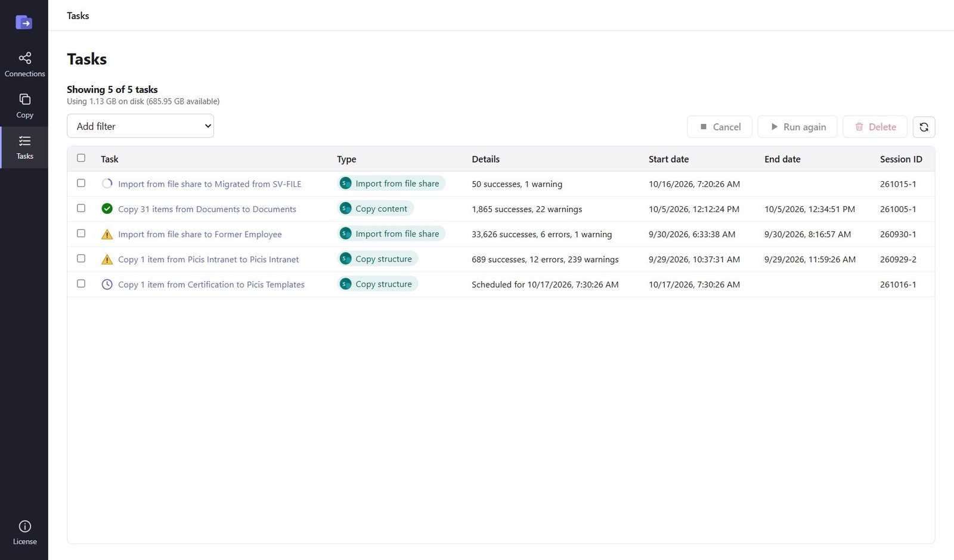Click the Run again button
Image resolution: width=954 pixels, height=560 pixels.
tap(798, 127)
